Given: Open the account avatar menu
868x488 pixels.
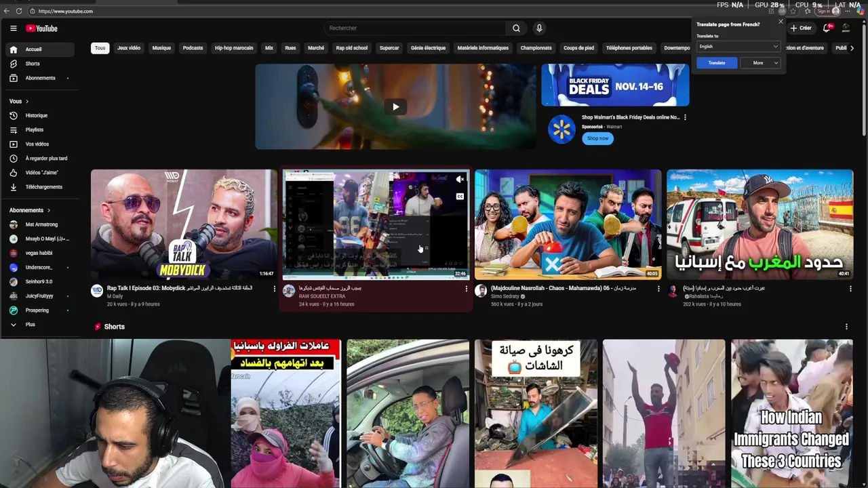Looking at the screenshot, I should click(846, 28).
